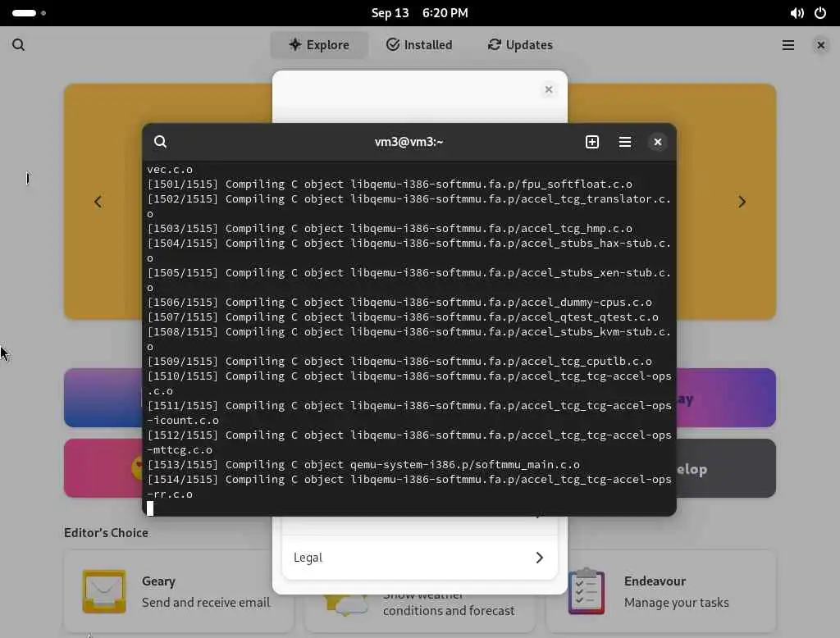Click the Editor's Choice heading
This screenshot has width=840, height=638.
[x=106, y=532]
